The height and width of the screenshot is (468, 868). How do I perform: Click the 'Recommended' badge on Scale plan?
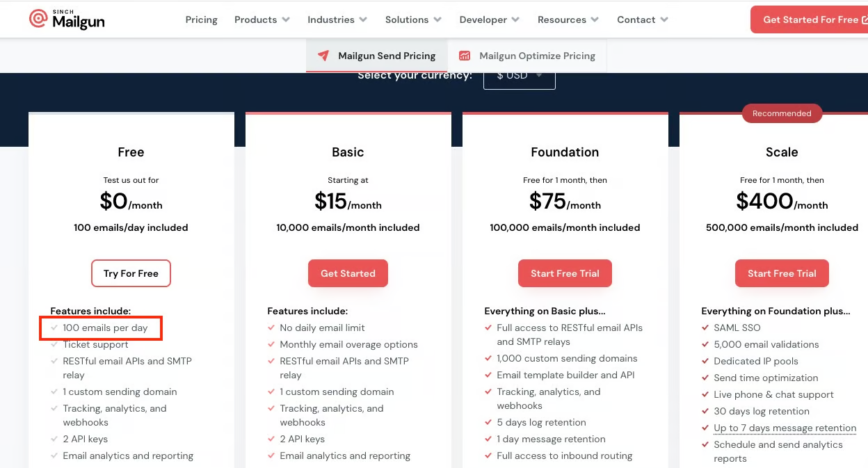coord(782,113)
